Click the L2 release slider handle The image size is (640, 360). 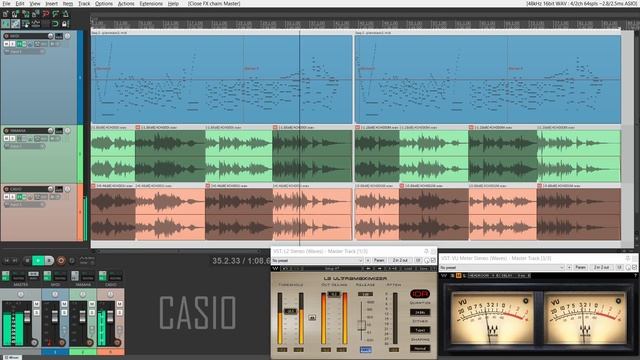[x=362, y=325]
